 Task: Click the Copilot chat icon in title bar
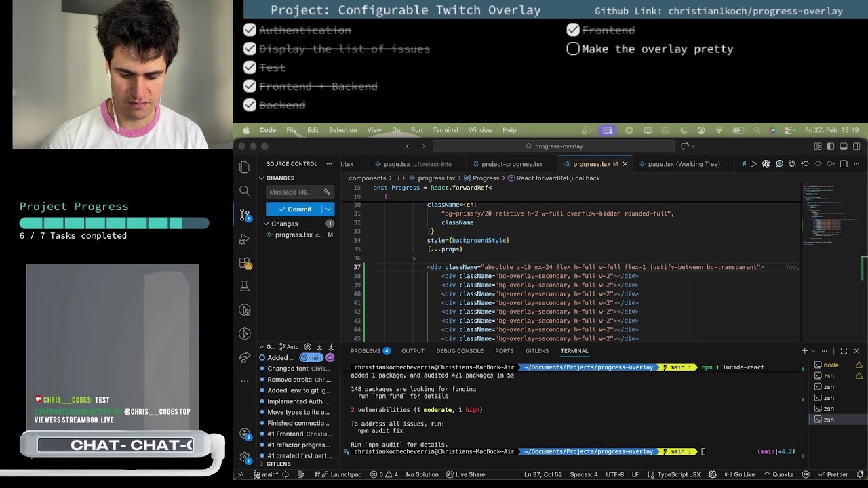click(x=685, y=146)
